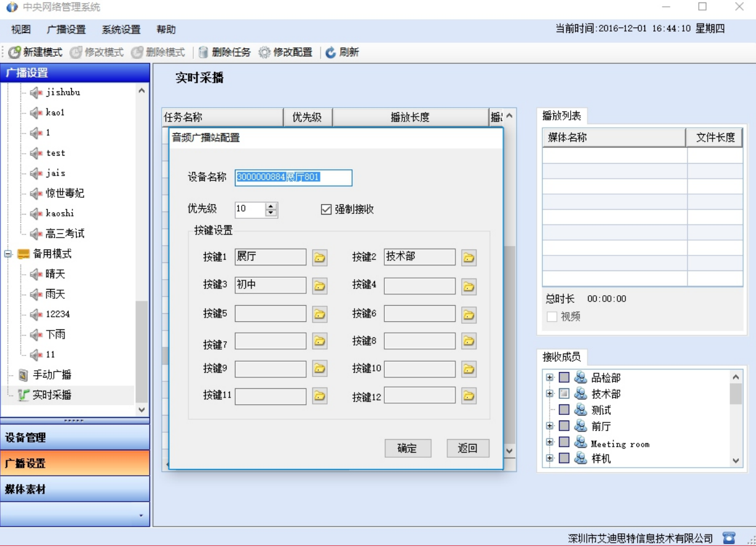The height and width of the screenshot is (547, 756).
Task: Click the folder icon beside 按键6
Action: [x=469, y=314]
